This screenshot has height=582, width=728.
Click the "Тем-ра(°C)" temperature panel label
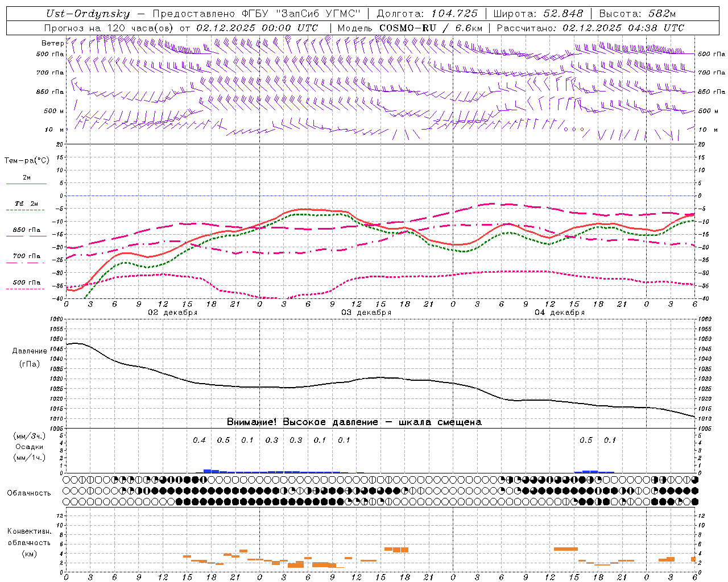coord(27,161)
